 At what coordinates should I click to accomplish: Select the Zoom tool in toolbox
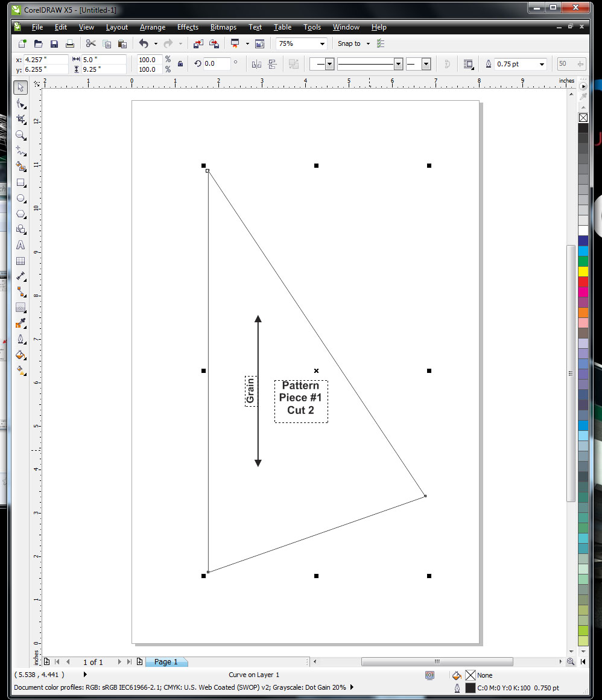tap(21, 135)
